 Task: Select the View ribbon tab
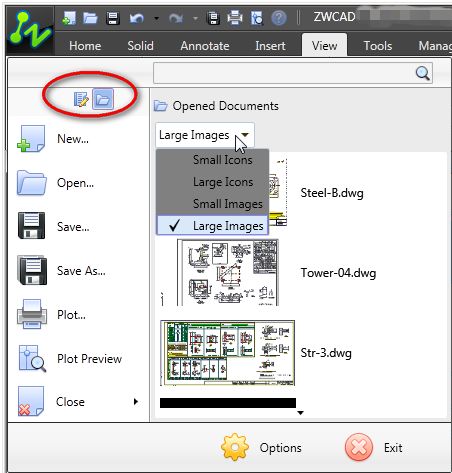pyautogui.click(x=324, y=45)
